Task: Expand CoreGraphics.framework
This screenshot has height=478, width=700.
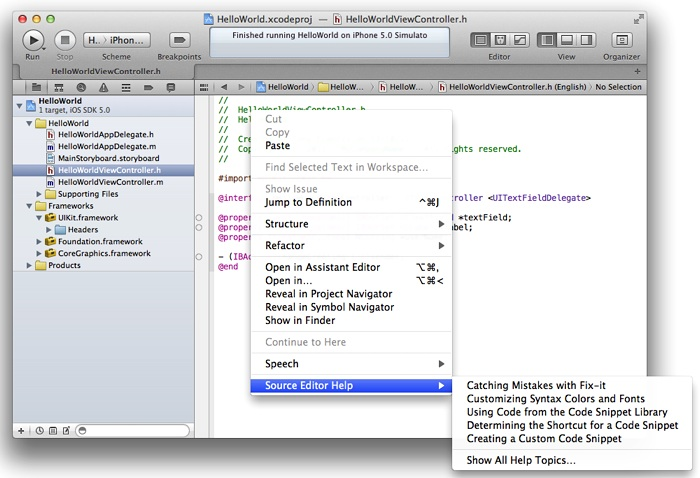Action: pos(39,254)
